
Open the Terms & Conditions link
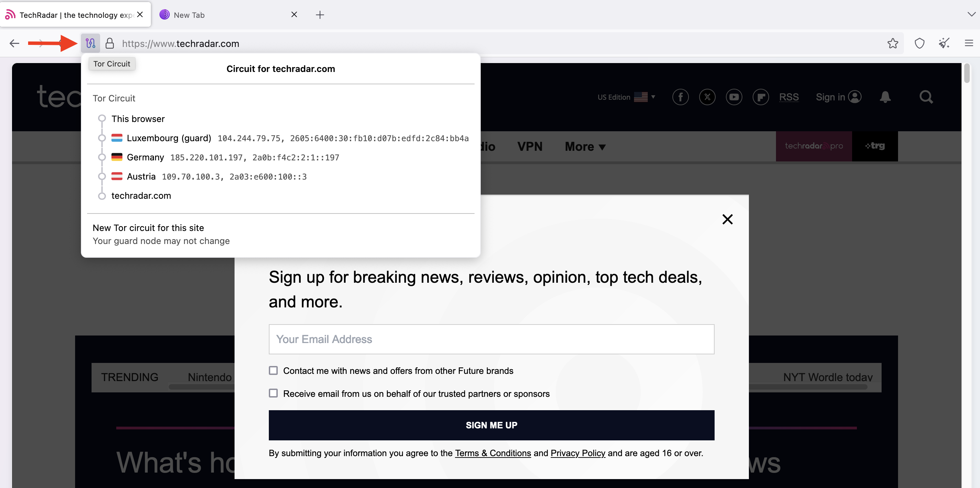493,453
